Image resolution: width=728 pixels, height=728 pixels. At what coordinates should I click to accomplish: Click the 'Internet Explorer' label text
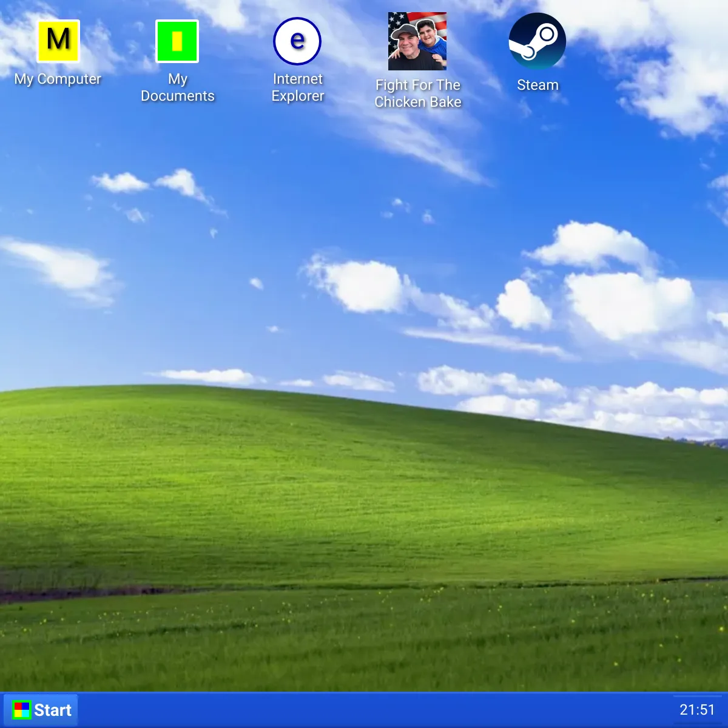coord(297,88)
